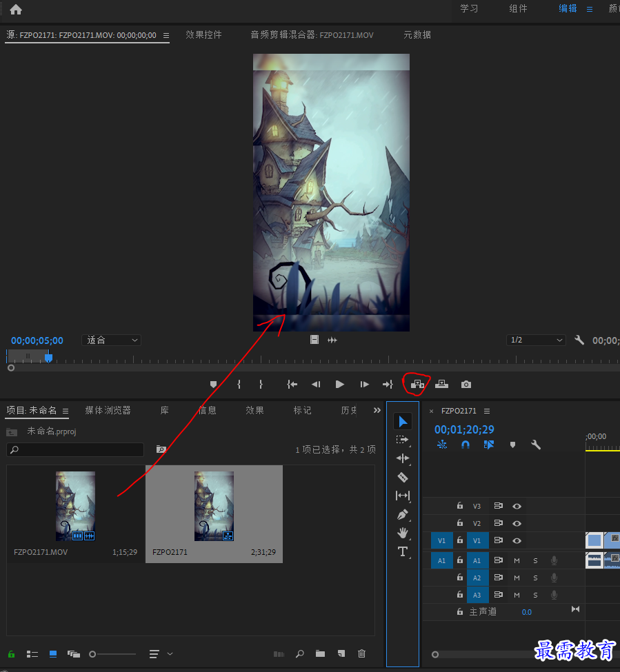Mark In point in Source monitor

239,385
